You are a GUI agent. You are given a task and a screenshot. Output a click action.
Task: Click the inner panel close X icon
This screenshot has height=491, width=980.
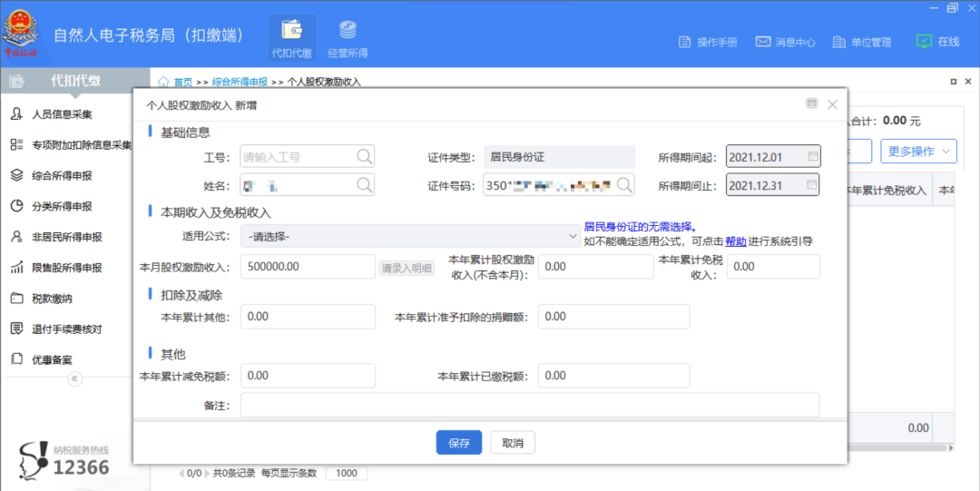[x=968, y=82]
